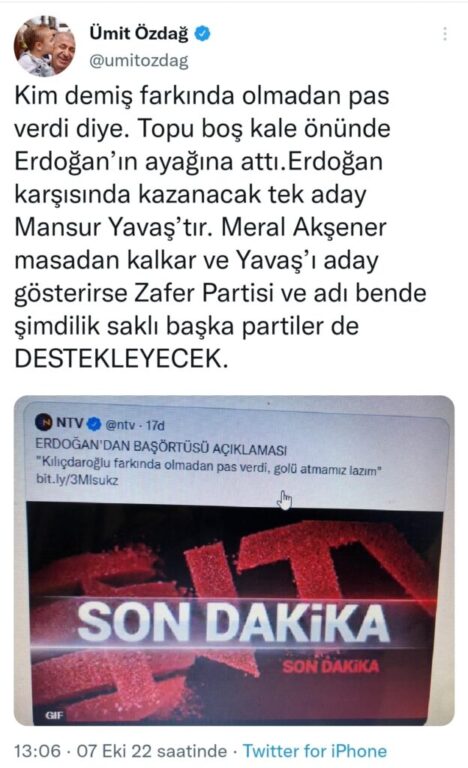The image size is (468, 768).
Task: Click the Twitter for iPhone source link
Action: click(315, 751)
